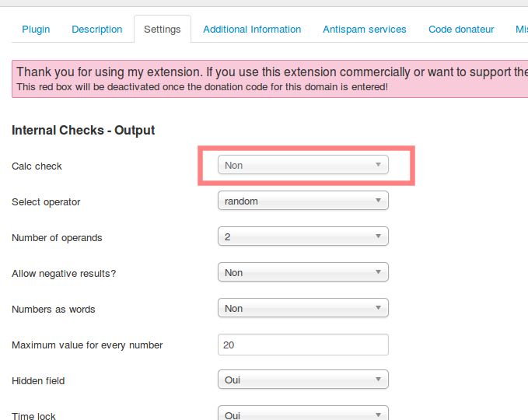Open the Time lock dropdown
528x420 pixels.
click(303, 415)
